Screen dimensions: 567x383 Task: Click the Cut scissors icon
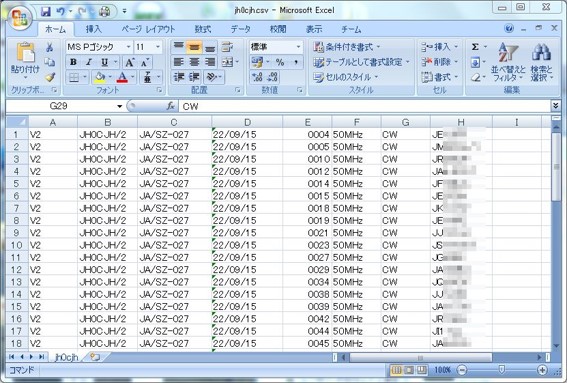coord(50,47)
